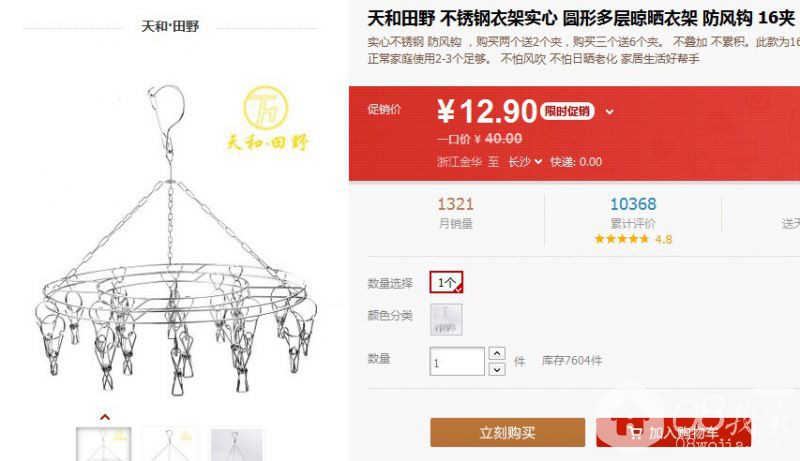Click the 1321 月销量 sales count

[456, 213]
